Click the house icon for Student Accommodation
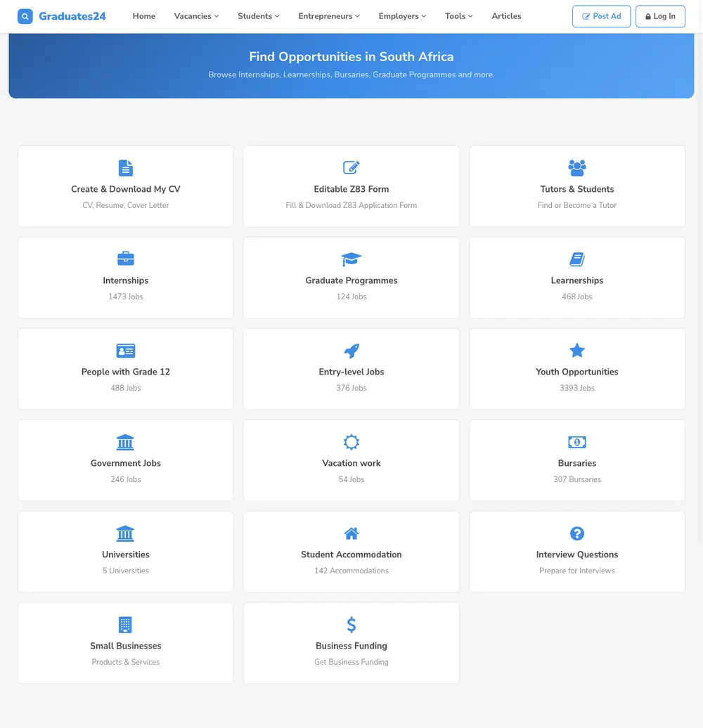This screenshot has width=703, height=728. point(351,533)
